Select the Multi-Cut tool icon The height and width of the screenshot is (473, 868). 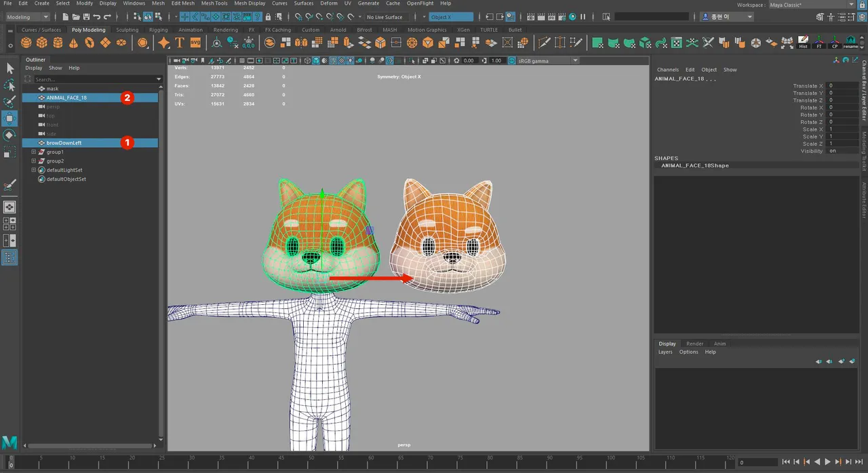(544, 43)
